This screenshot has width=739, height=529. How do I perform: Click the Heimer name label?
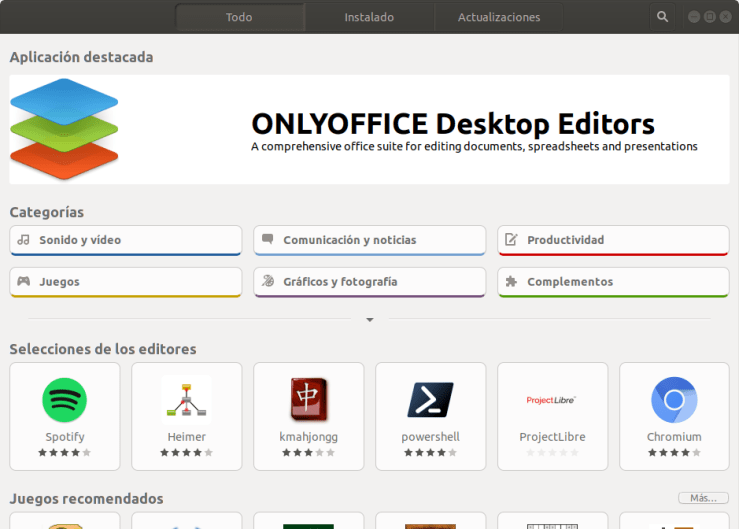click(187, 437)
